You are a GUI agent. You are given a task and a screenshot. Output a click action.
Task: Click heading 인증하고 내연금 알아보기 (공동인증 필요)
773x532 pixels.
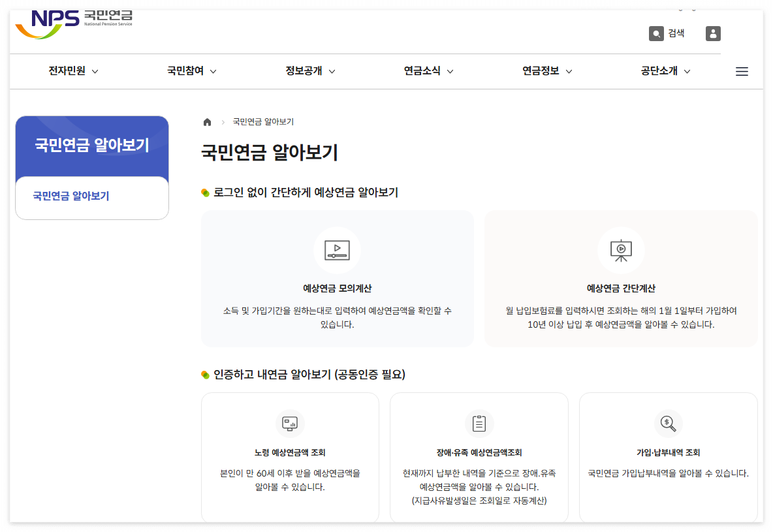[x=309, y=375]
